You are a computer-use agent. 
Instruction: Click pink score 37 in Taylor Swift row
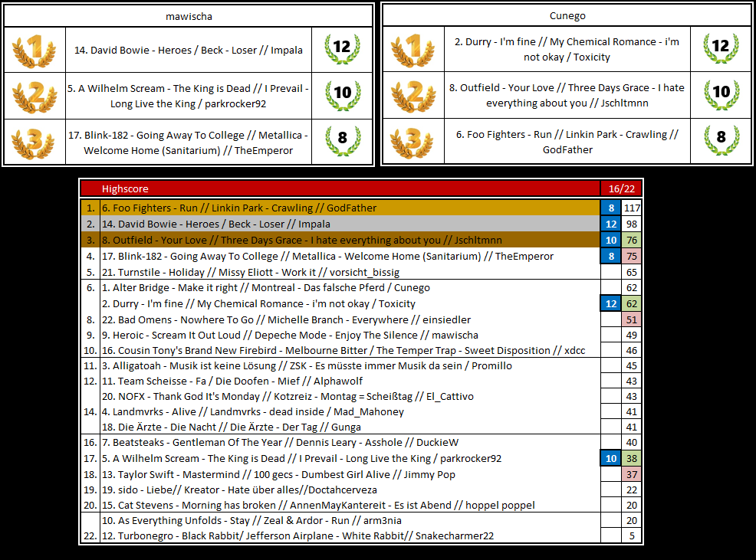pos(632,475)
